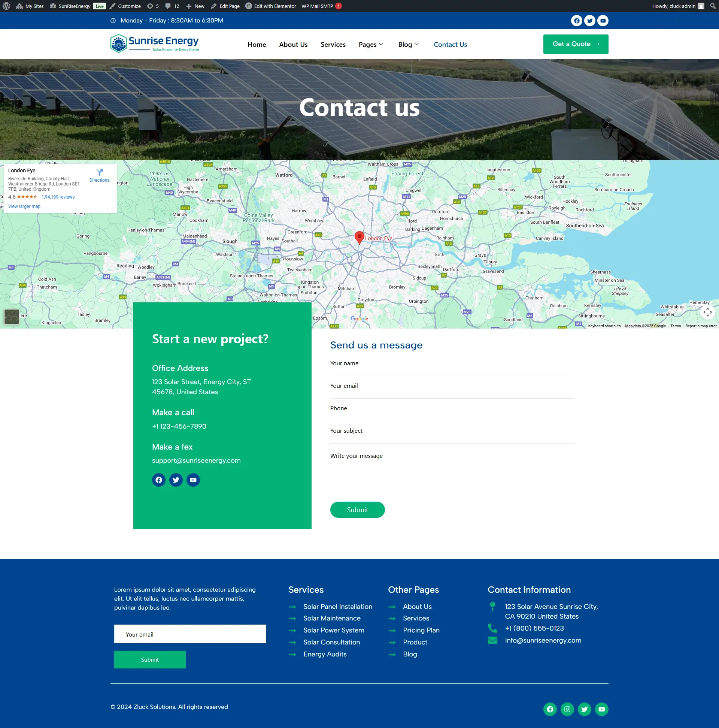This screenshot has height=728, width=719.
Task: Open the YouTube icon in top bar
Action: tap(603, 21)
